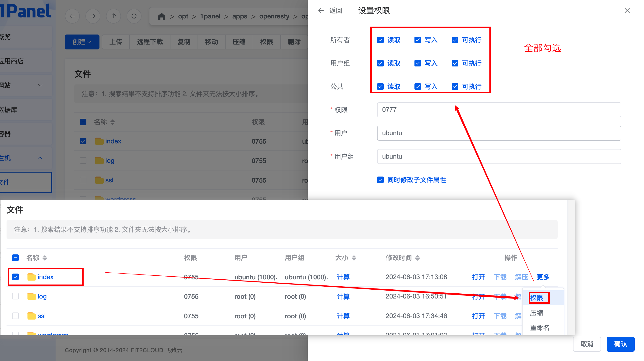644x361 pixels.
Task: Go up one directory level
Action: point(113,16)
